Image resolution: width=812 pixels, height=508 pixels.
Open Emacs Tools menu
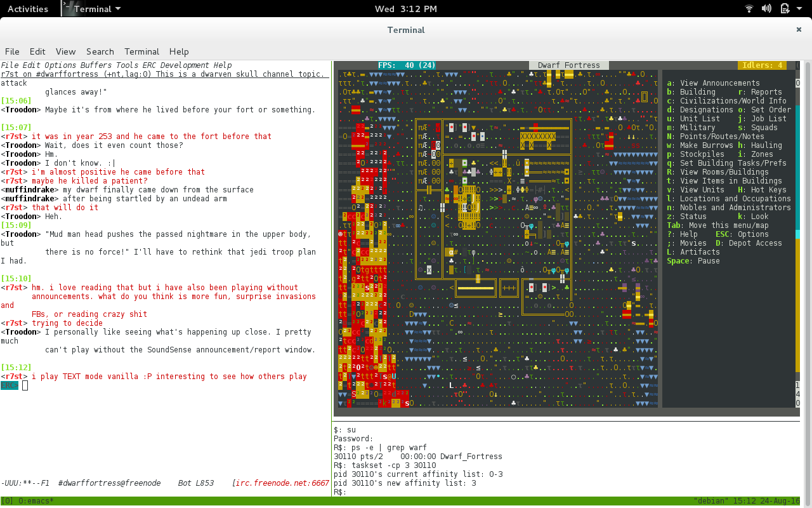click(128, 65)
